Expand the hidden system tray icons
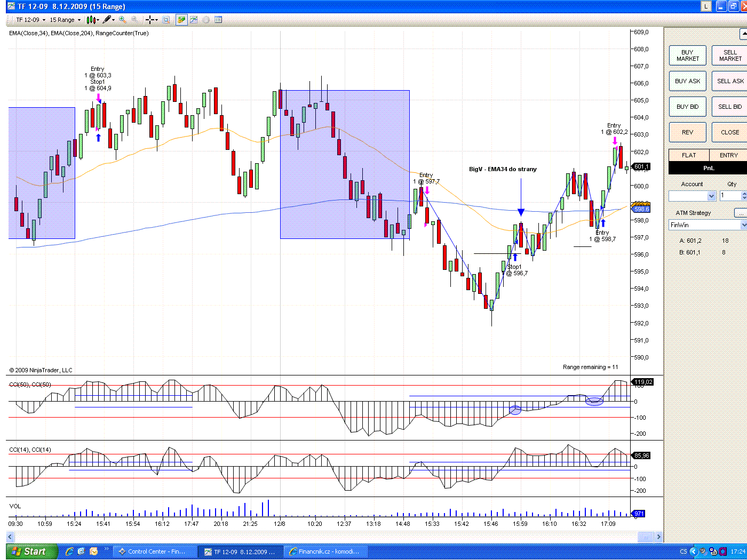Screen dimensions: 747x560 point(694,551)
